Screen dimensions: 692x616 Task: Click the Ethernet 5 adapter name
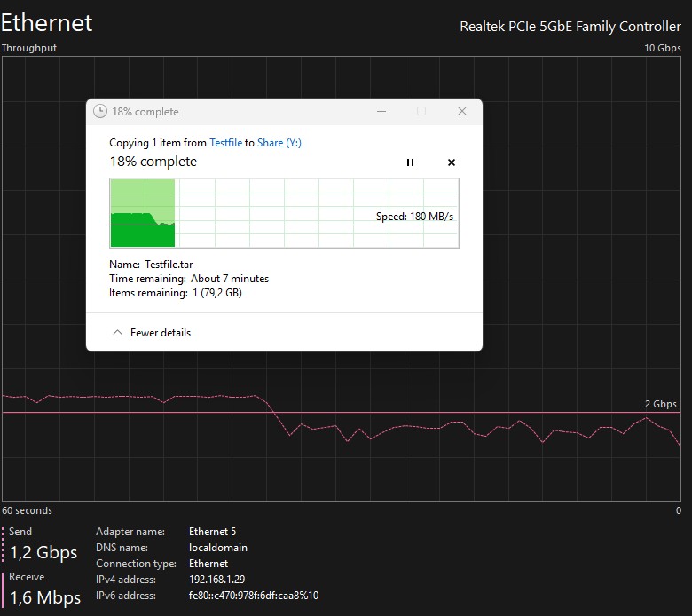212,531
